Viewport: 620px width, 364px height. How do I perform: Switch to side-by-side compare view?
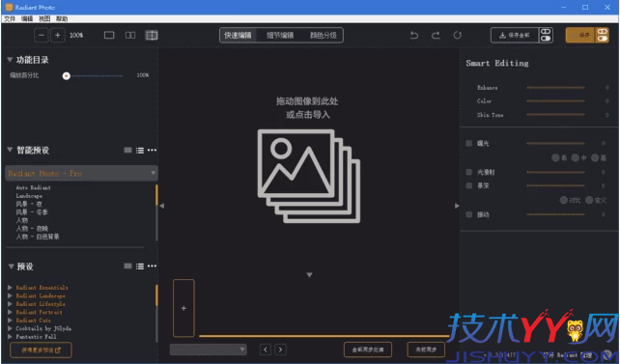pyautogui.click(x=130, y=35)
